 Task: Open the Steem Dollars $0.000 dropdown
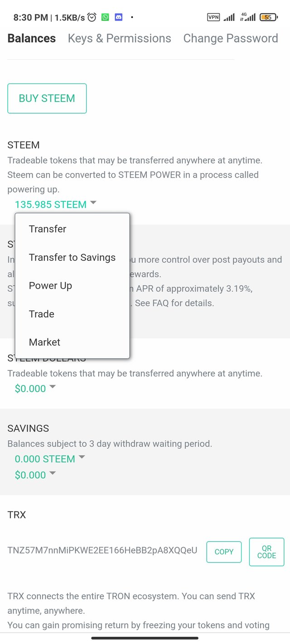tap(35, 388)
